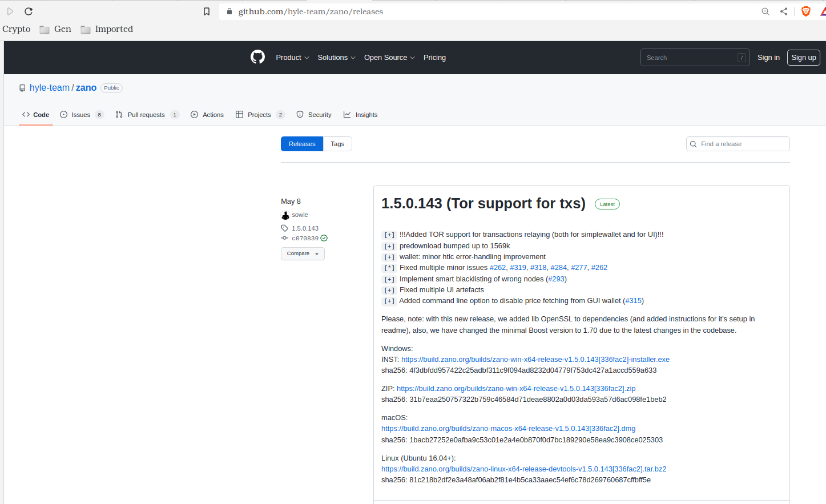Click the green verified check icon
The width and height of the screenshot is (826, 504).
click(x=324, y=238)
